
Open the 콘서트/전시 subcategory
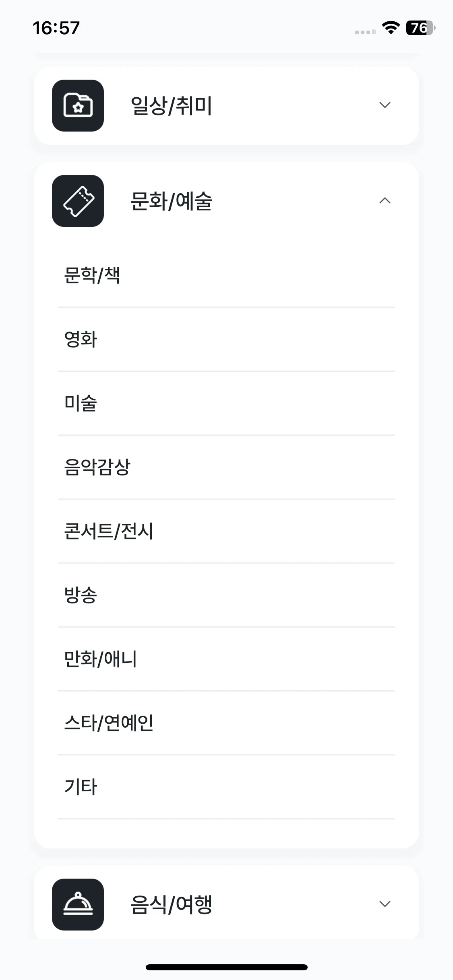click(x=226, y=531)
